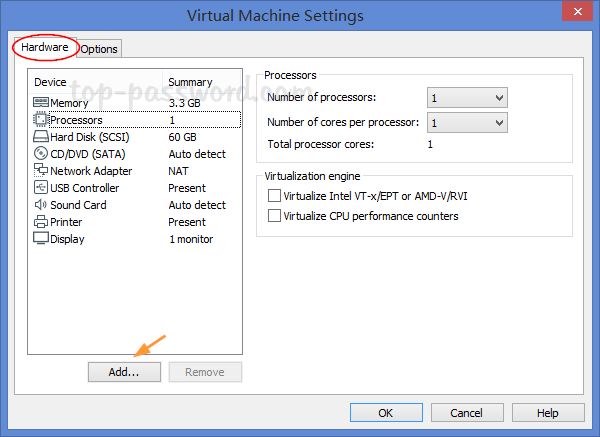Click the CD/DVD (SATA) disc icon
Viewport: 600px width, 437px height.
(41, 154)
